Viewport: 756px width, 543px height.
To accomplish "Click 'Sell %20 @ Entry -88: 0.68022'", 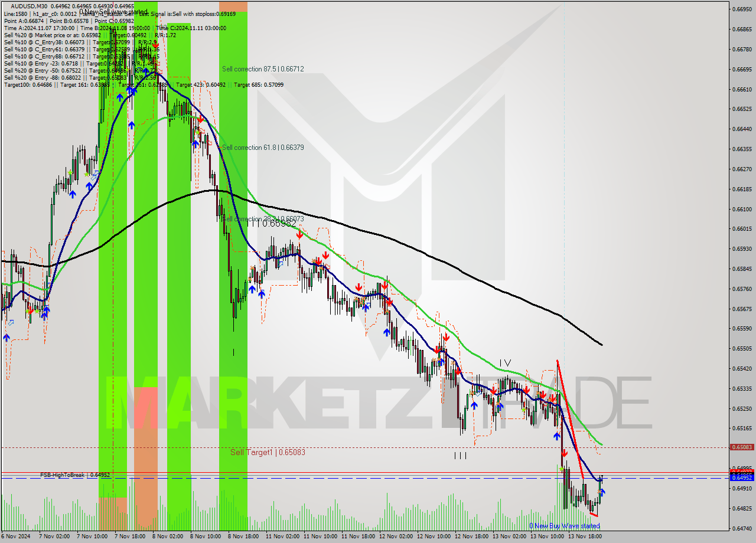I will (42, 77).
